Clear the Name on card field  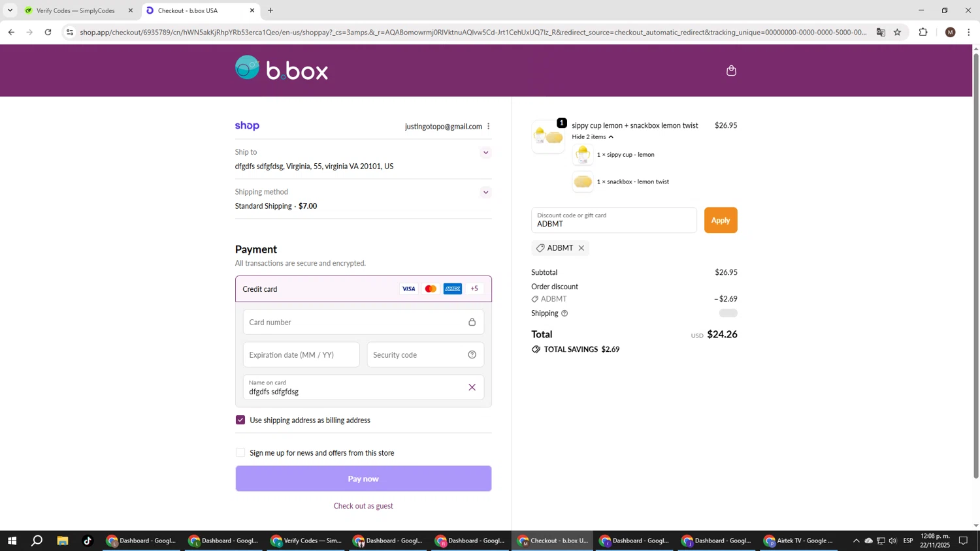coord(472,387)
